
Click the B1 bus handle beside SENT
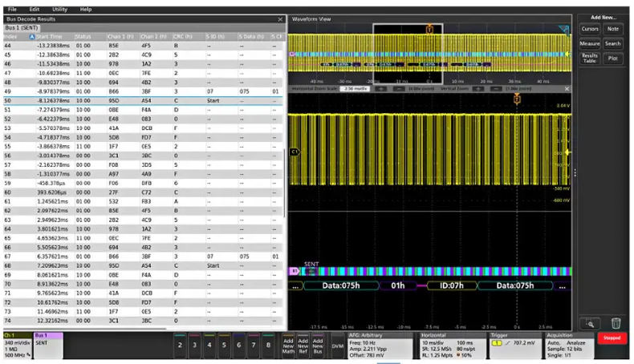[295, 271]
